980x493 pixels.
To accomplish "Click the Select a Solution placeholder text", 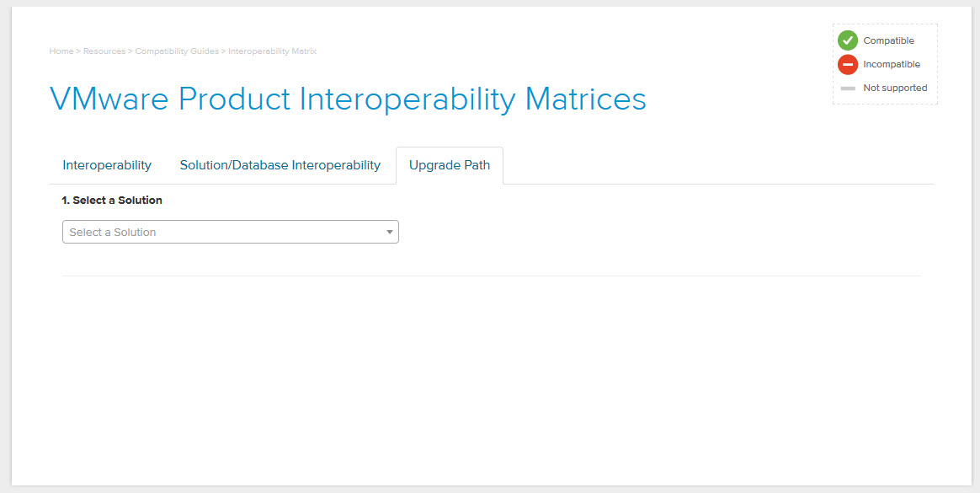I will 113,232.
